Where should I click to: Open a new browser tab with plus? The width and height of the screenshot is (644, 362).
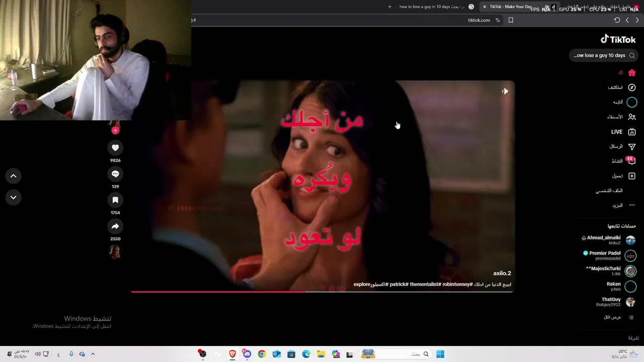click(x=389, y=7)
